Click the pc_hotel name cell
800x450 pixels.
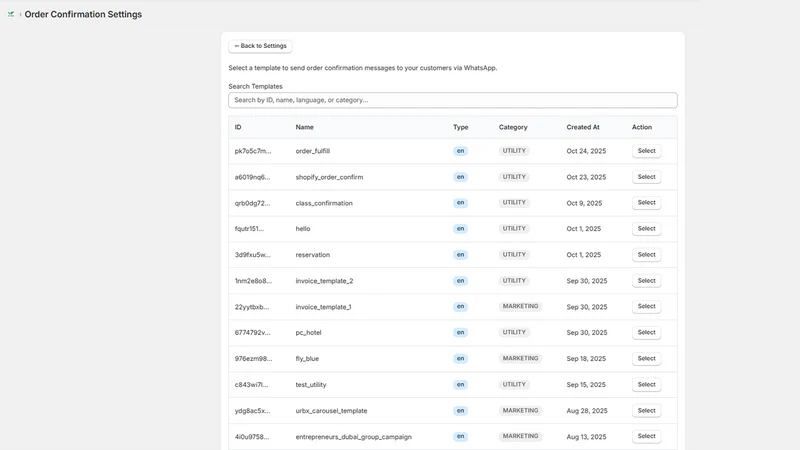(308, 333)
